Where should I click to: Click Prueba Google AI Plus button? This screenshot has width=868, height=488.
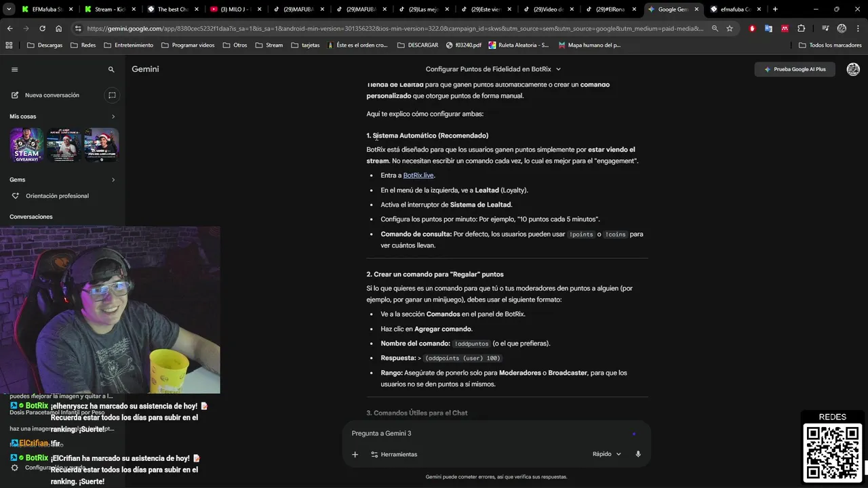point(795,69)
